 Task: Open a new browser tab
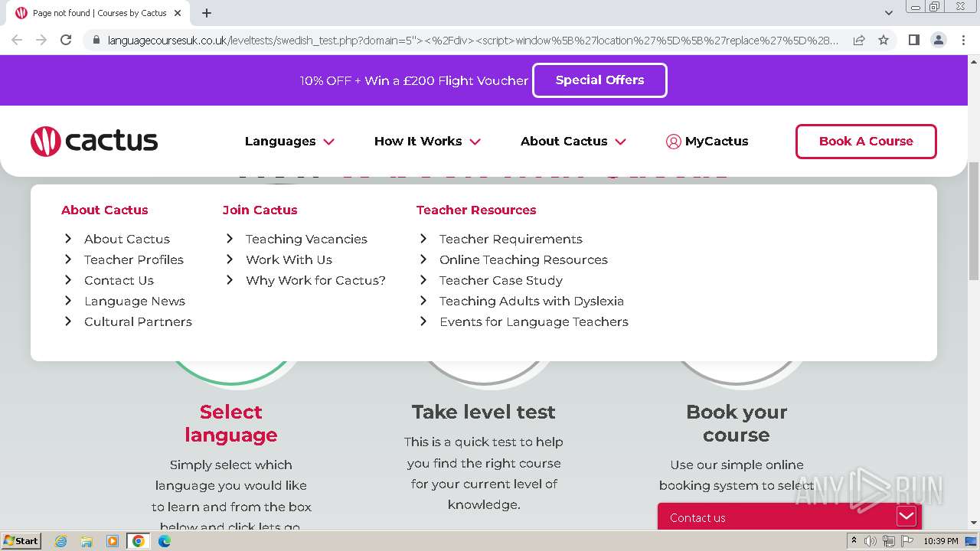coord(207,13)
